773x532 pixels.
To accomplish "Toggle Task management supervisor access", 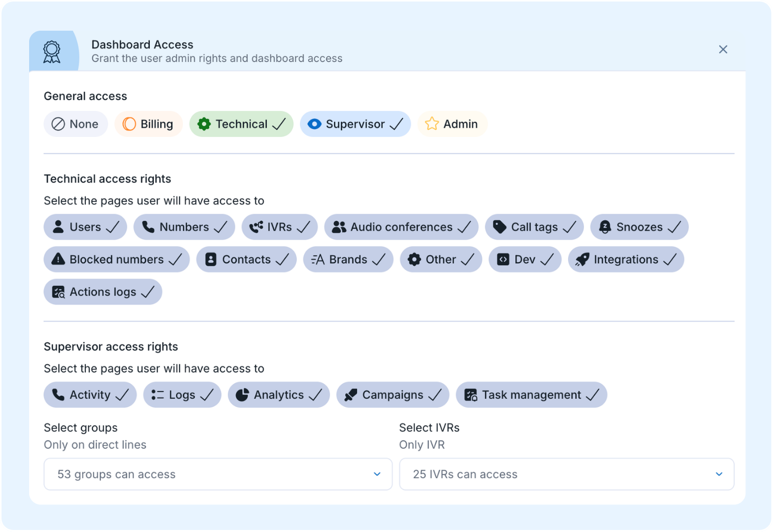I will pyautogui.click(x=531, y=395).
